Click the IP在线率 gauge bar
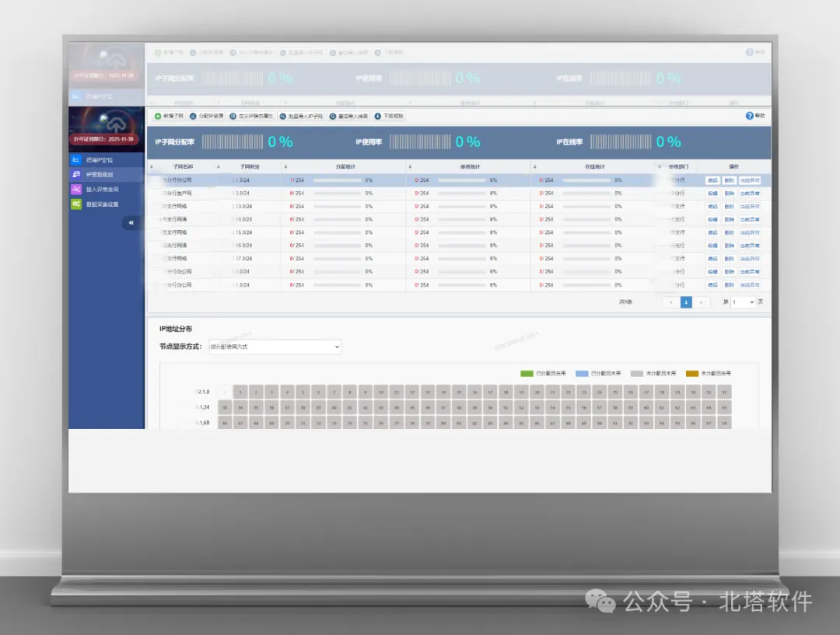Image resolution: width=840 pixels, height=635 pixels. click(621, 142)
